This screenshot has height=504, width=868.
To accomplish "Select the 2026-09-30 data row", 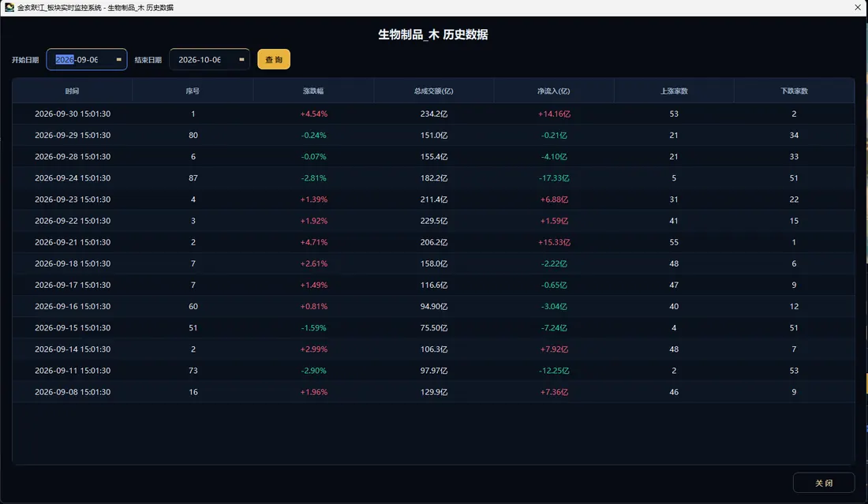I will coord(433,114).
